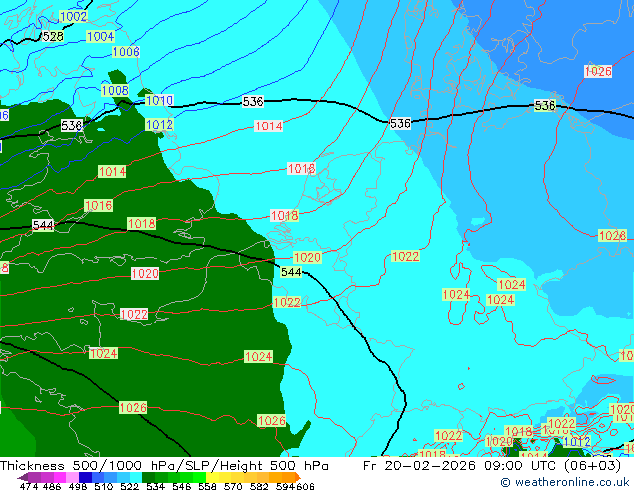Screen dimensions: 634x490
Task: Click the 1026 label with white background
Action: pyautogui.click(x=598, y=72)
